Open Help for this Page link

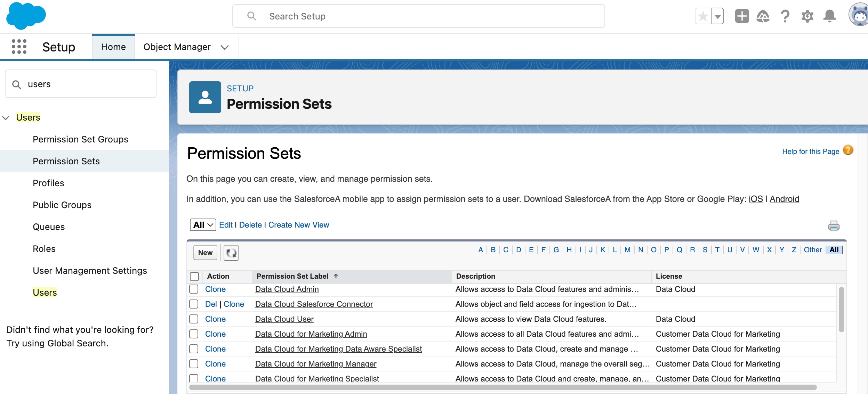pyautogui.click(x=811, y=151)
